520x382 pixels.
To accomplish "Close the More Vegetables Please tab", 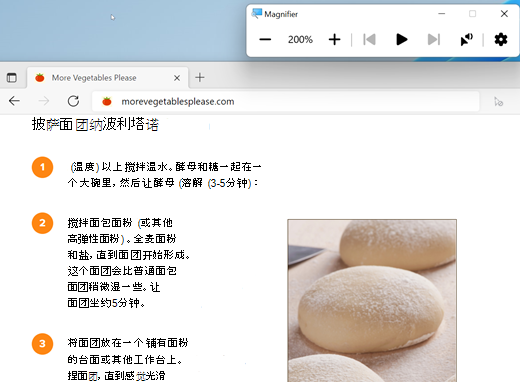I will [x=177, y=78].
